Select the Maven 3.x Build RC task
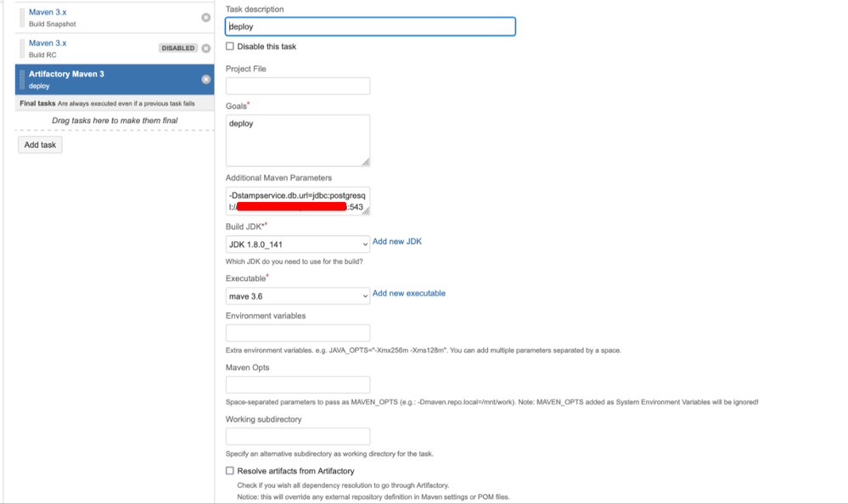 pos(115,48)
